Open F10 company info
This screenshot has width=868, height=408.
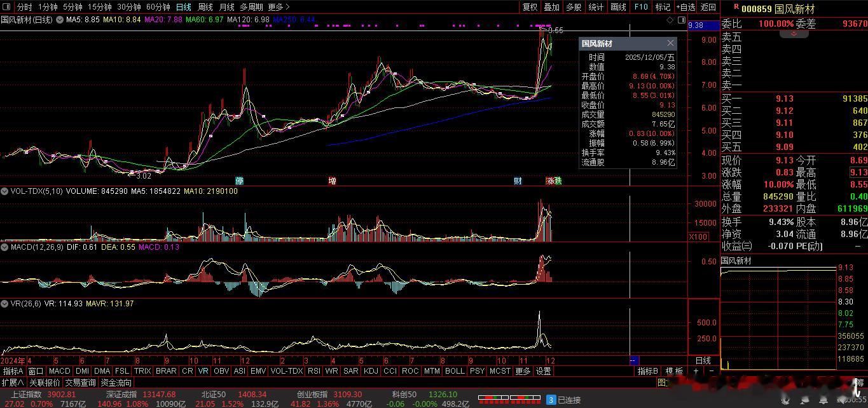[641, 7]
